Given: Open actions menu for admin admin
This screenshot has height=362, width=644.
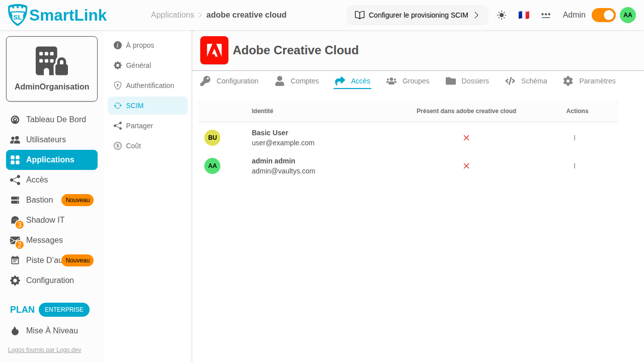Looking at the screenshot, I should pos(575,166).
